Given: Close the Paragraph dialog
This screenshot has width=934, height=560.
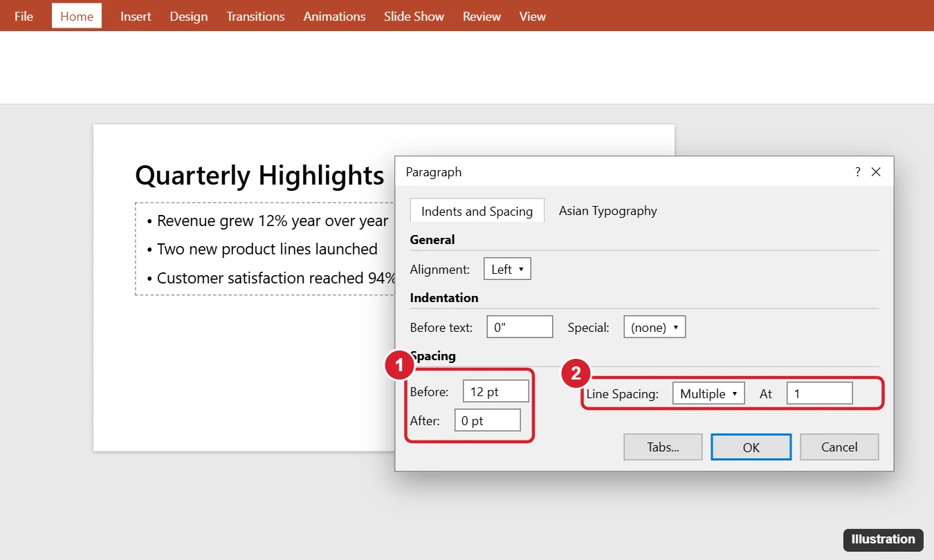Looking at the screenshot, I should click(x=876, y=172).
